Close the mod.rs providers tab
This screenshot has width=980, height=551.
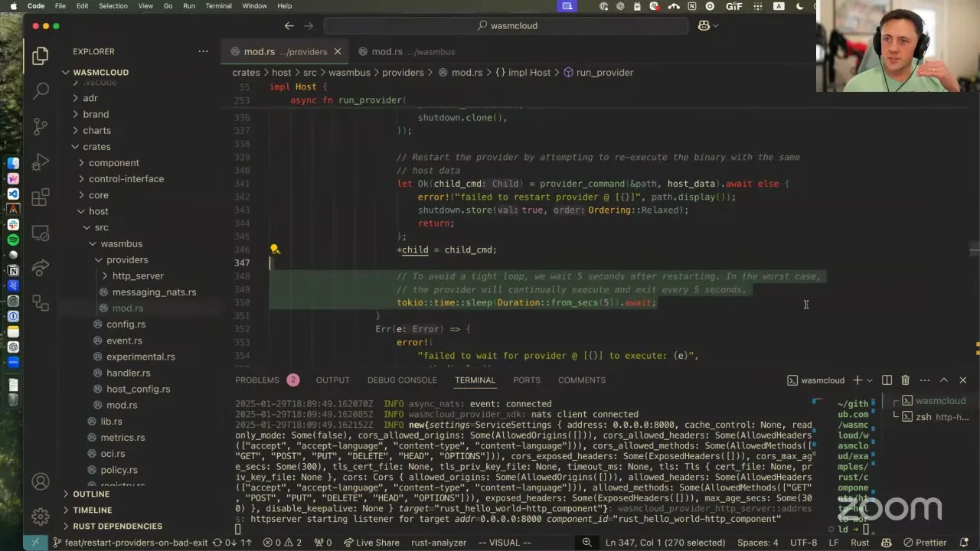point(338,52)
